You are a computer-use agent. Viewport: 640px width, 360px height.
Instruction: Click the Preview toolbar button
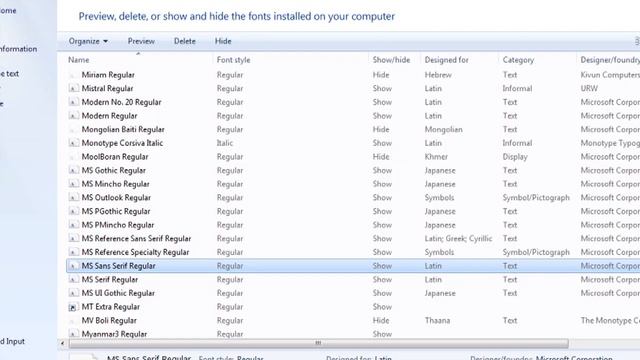[141, 41]
